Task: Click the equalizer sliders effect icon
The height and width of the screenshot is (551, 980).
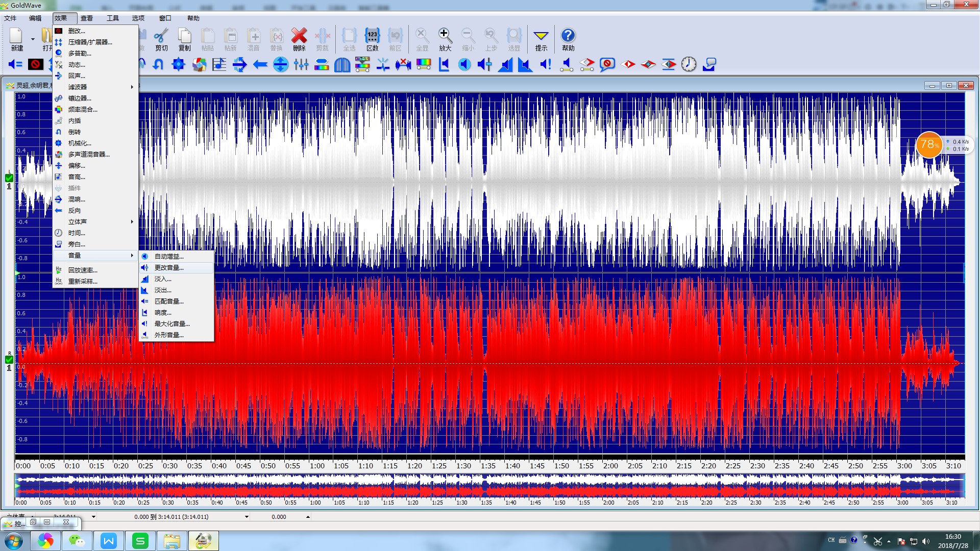Action: 301,64
